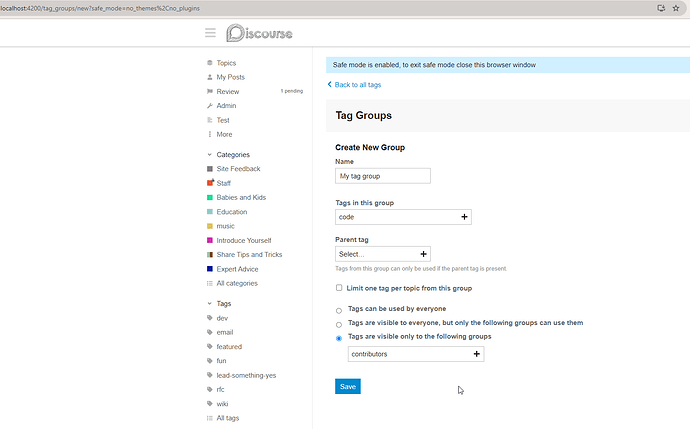Image resolution: width=690 pixels, height=429 pixels.
Task: Open Topics in the sidebar
Action: (226, 63)
